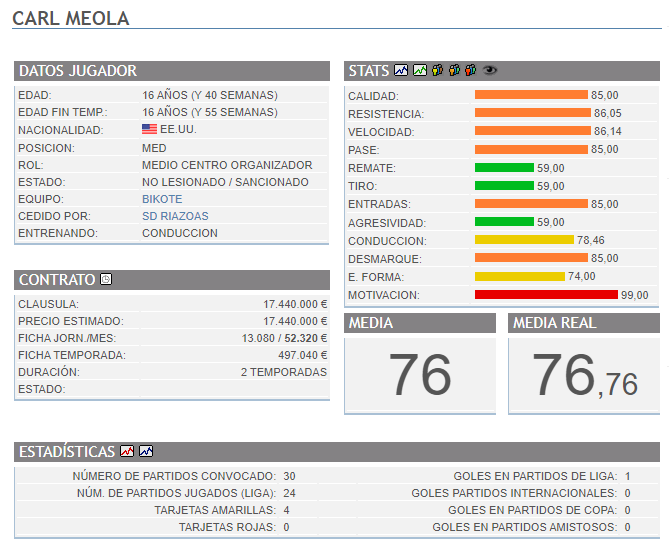This screenshot has width=669, height=546.
Task: Click the DATOS JUGADOR section header
Action: coord(78,71)
